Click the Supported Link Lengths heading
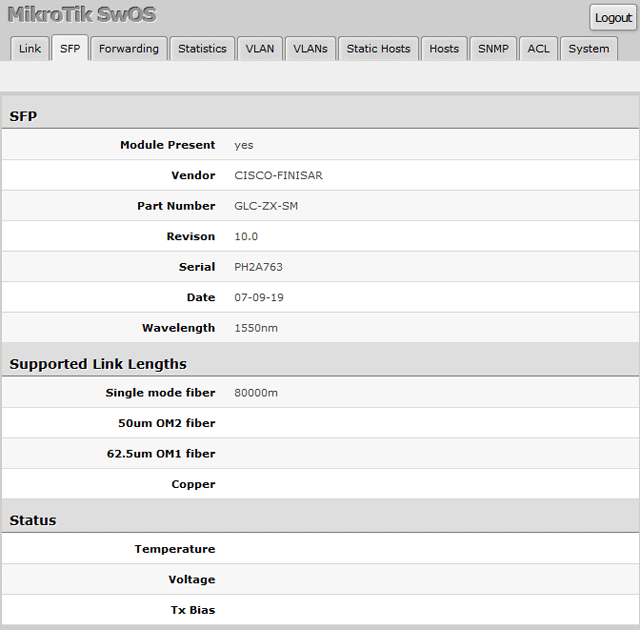This screenshot has width=640, height=630. pyautogui.click(x=98, y=364)
